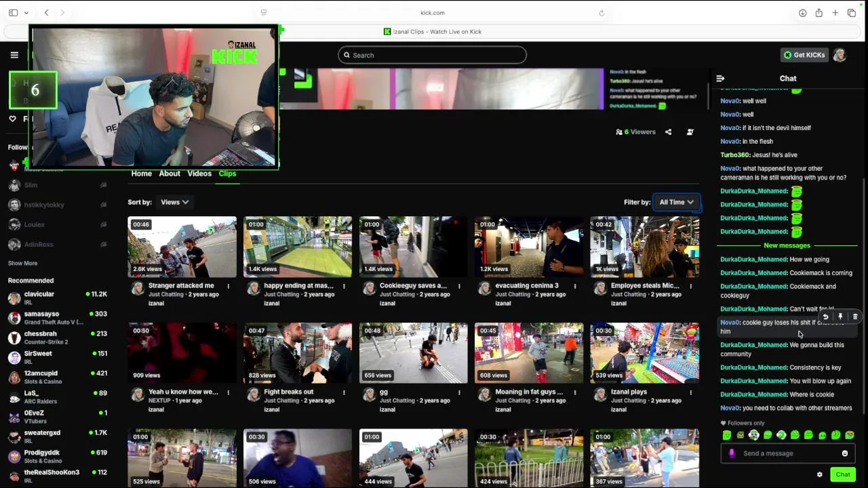Play the 'evacuating cenima 3' clip thumbnail
This screenshot has width=868, height=488.
pos(529,247)
